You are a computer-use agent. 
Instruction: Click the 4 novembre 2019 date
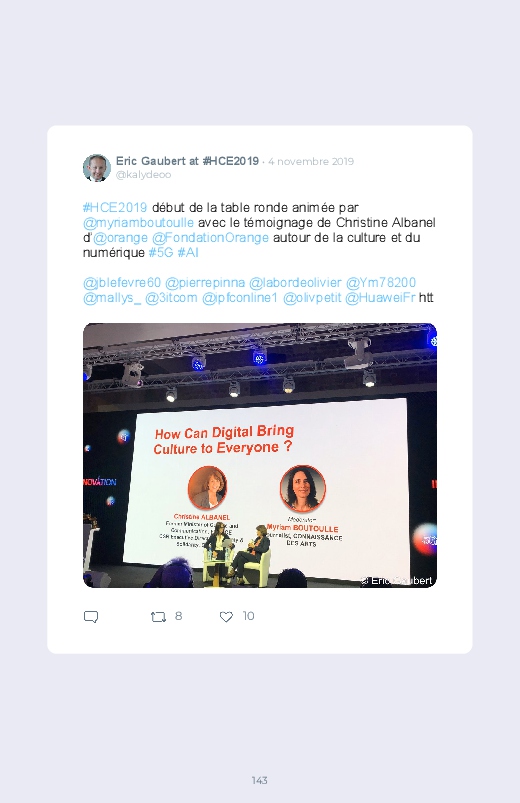(x=311, y=161)
